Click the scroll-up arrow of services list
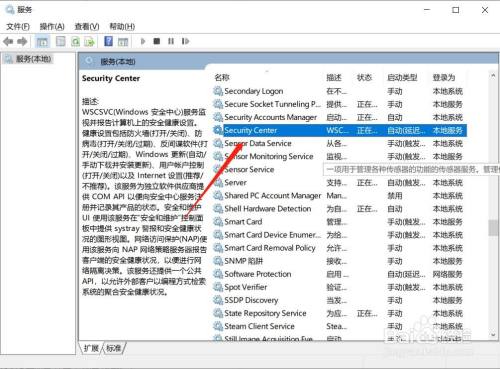 pos(493,76)
